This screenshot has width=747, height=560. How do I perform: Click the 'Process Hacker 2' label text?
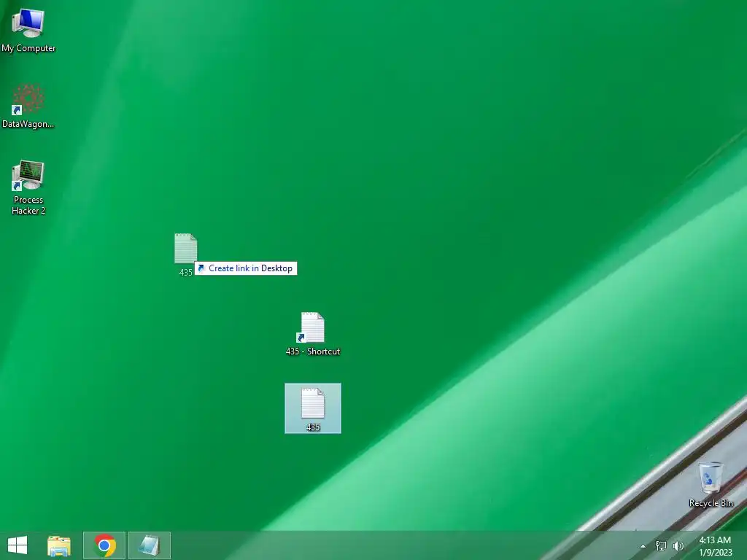click(28, 205)
